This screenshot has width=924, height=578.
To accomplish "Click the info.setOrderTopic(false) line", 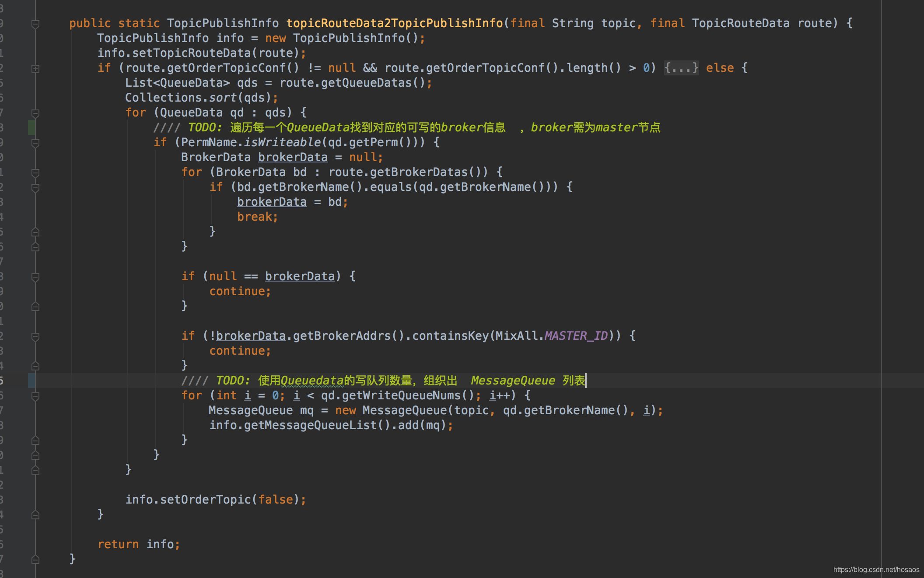I will click(x=215, y=500).
